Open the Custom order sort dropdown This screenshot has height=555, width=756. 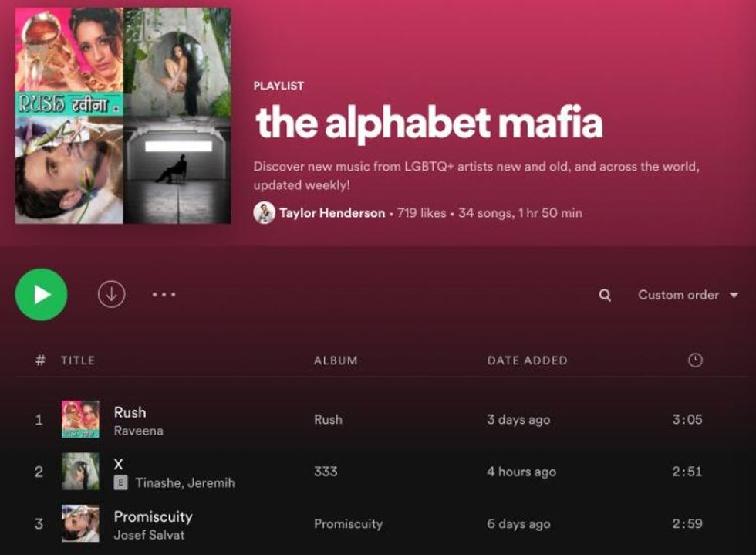click(x=688, y=295)
